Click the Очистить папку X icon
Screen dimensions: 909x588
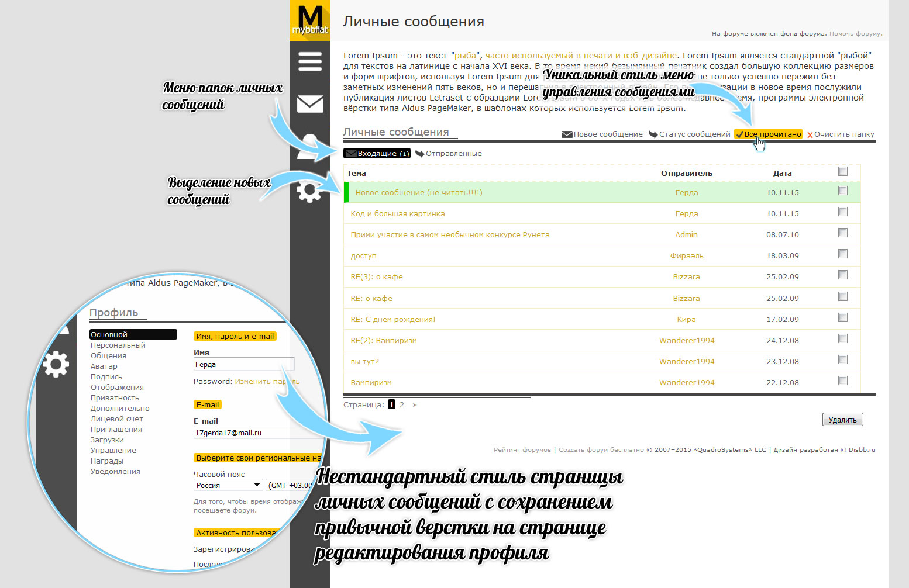809,134
